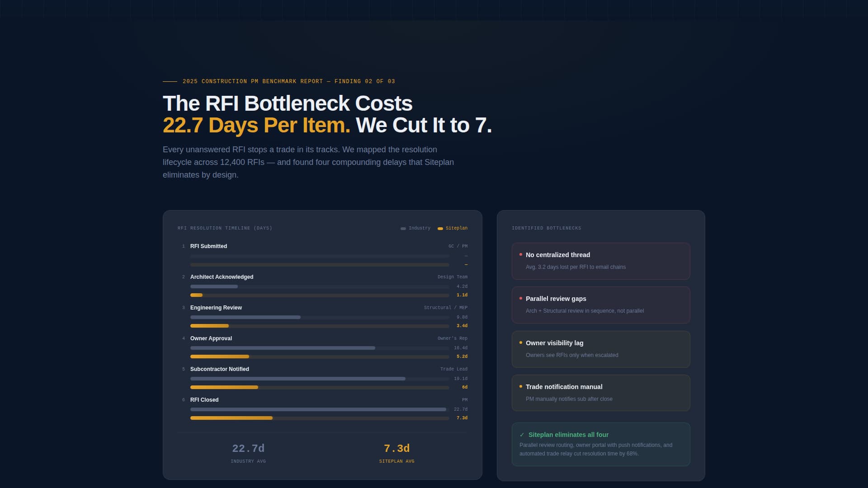Click Architect Acknowledged industry bar

(214, 286)
